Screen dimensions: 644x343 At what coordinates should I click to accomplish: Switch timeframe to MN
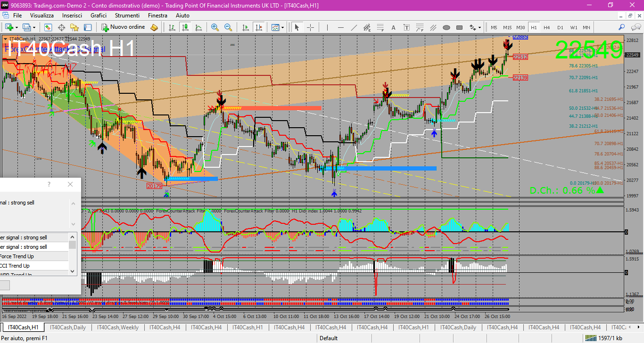coord(586,27)
